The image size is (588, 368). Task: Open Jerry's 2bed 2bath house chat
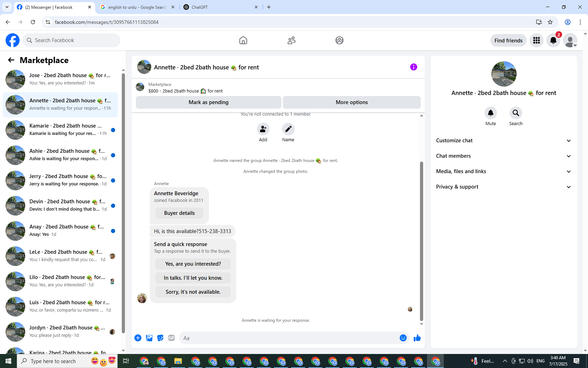(x=60, y=180)
